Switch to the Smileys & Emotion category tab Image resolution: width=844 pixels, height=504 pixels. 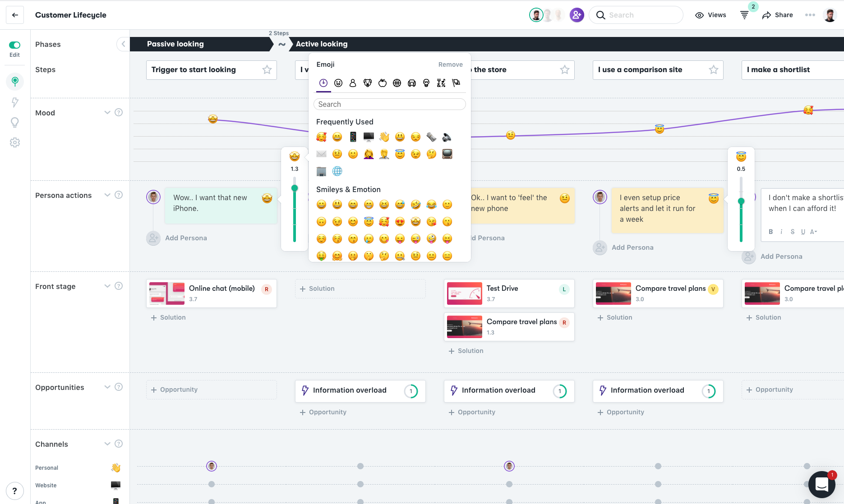click(x=337, y=83)
